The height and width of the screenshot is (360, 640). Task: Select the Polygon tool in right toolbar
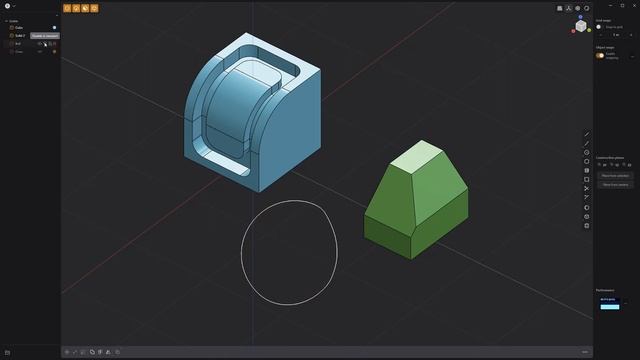click(587, 162)
